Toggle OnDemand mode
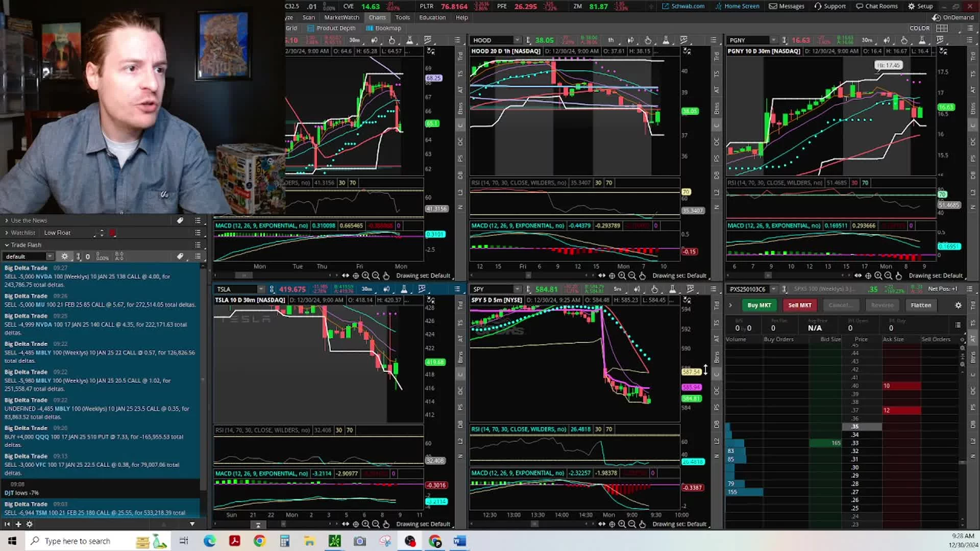The height and width of the screenshot is (551, 980). coord(953,17)
